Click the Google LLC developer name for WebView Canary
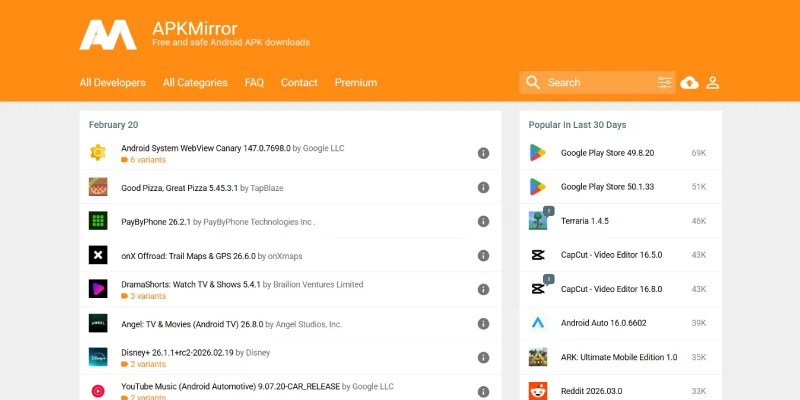The width and height of the screenshot is (800, 400). pos(323,148)
